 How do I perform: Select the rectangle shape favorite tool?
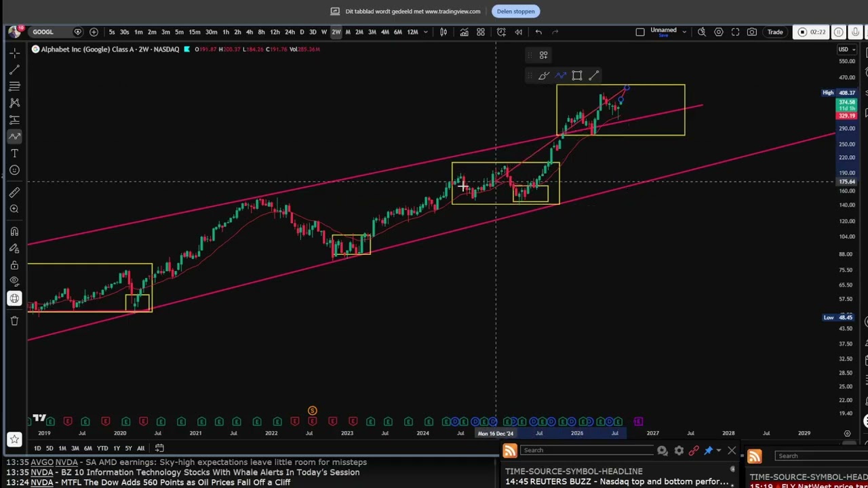(x=577, y=76)
